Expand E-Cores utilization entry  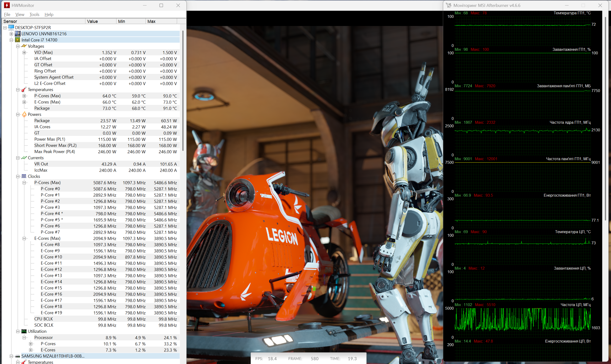click(31, 350)
